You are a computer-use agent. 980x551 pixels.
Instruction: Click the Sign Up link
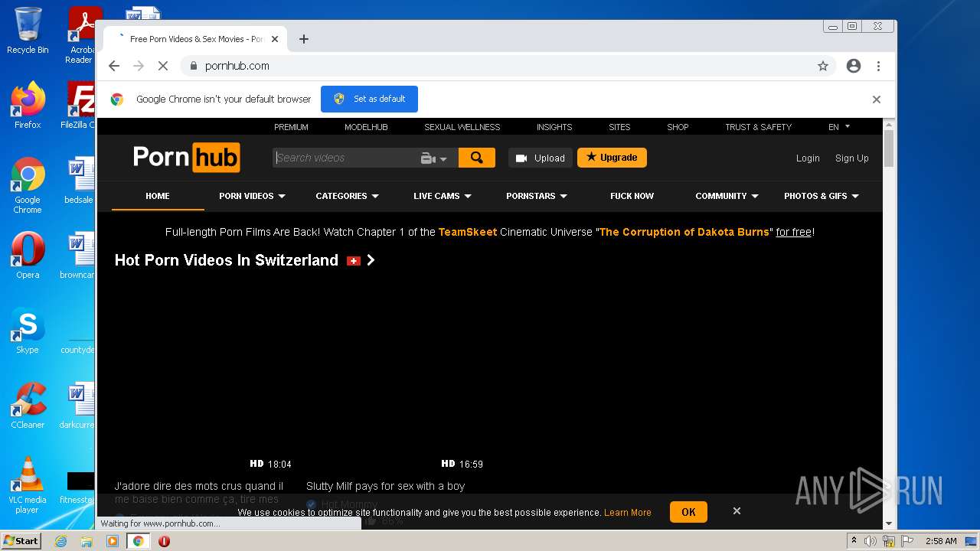click(851, 158)
